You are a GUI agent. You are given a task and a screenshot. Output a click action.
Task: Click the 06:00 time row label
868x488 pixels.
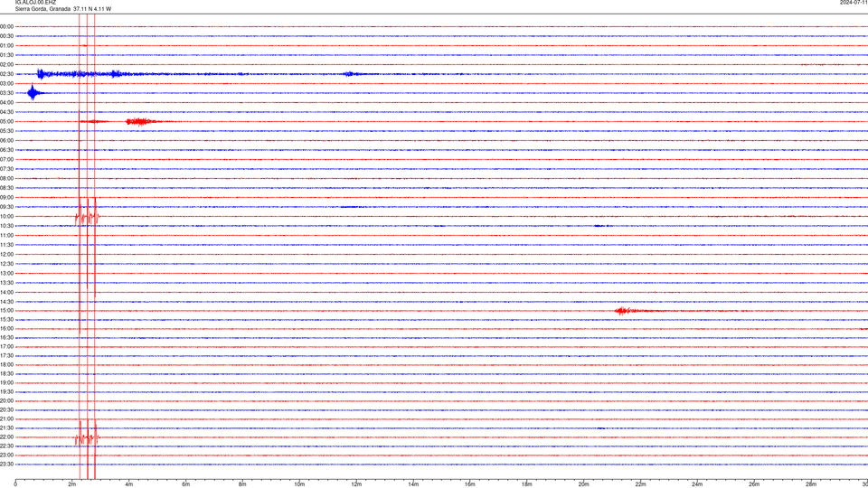6,141
